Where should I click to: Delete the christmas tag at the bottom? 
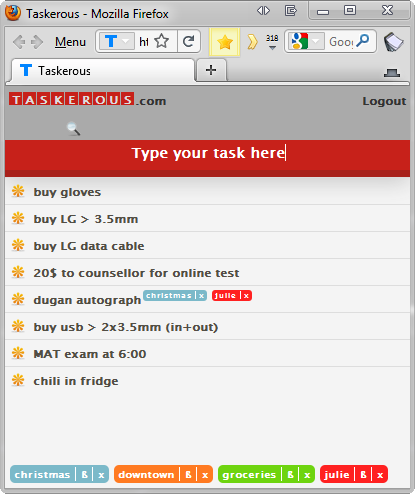(x=101, y=475)
